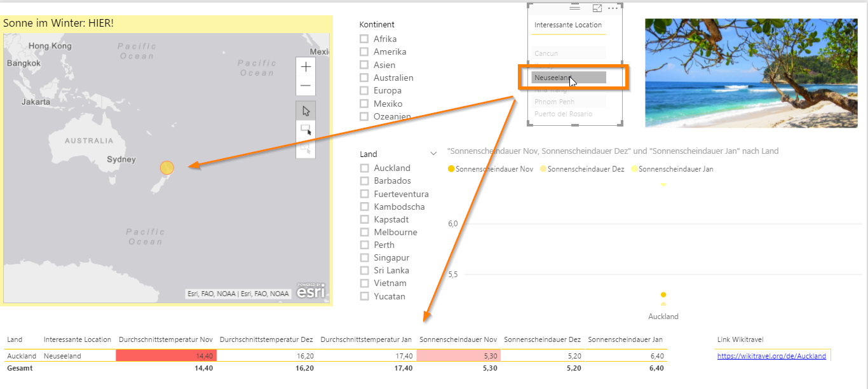Click the Gesamt total row label
Viewport: 868px width, 389px height.
tap(20, 368)
